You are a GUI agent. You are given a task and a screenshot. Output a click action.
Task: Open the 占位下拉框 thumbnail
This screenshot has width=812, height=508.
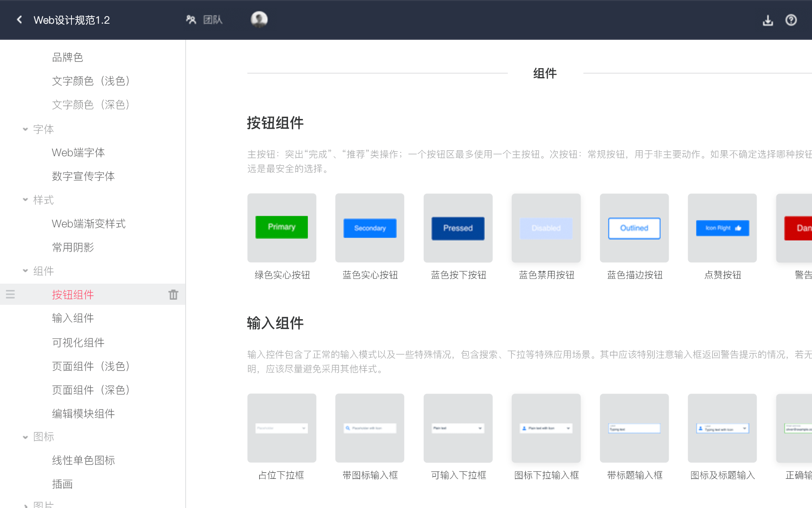tap(281, 428)
